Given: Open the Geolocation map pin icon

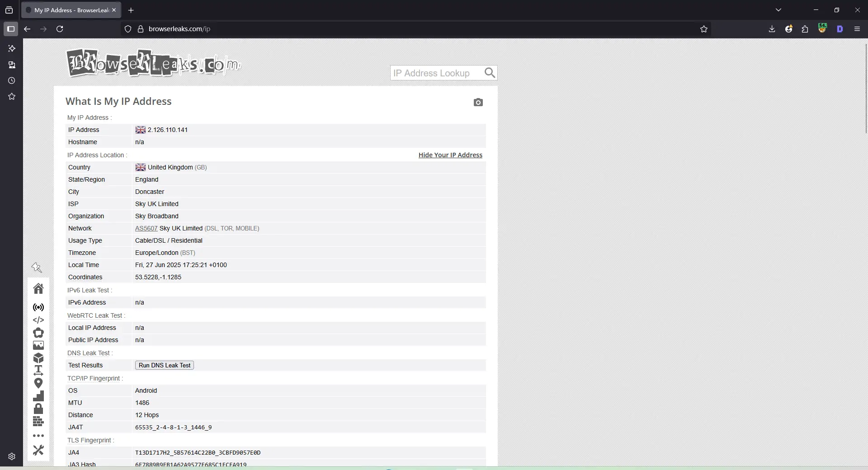Looking at the screenshot, I should (38, 383).
